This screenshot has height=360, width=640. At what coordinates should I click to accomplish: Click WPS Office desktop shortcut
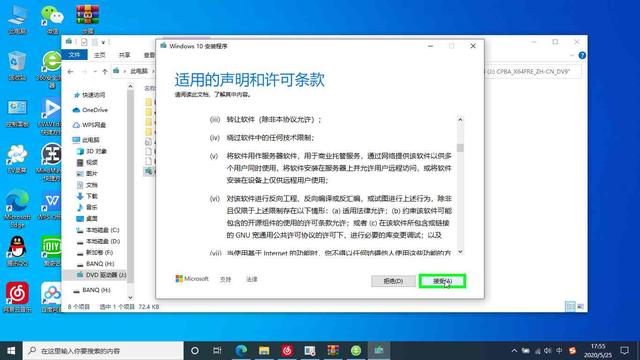tap(51, 206)
